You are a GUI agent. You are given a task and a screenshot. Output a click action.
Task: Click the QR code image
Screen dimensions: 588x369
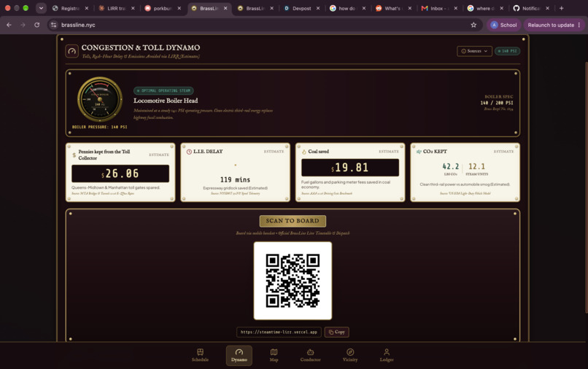pyautogui.click(x=293, y=281)
